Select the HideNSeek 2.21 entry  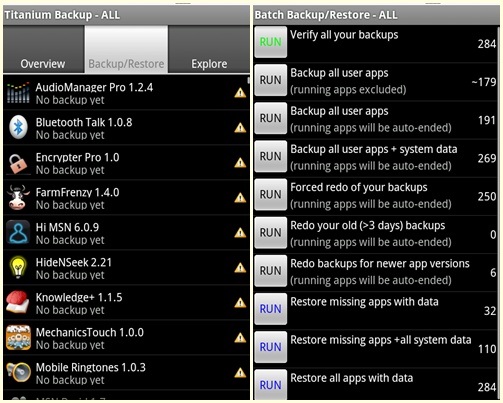[126, 268]
